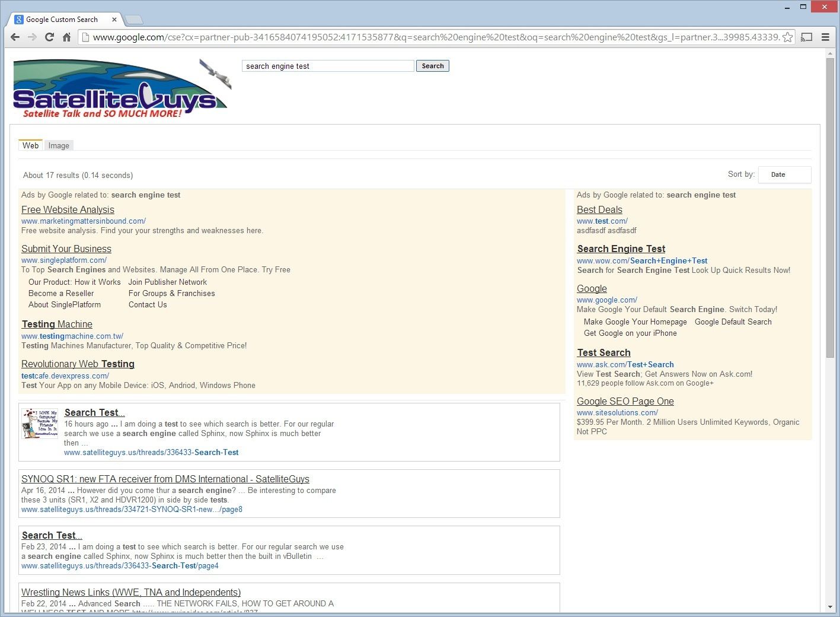The image size is (840, 617).
Task: Open the Join Publisher Network link
Action: tap(168, 282)
